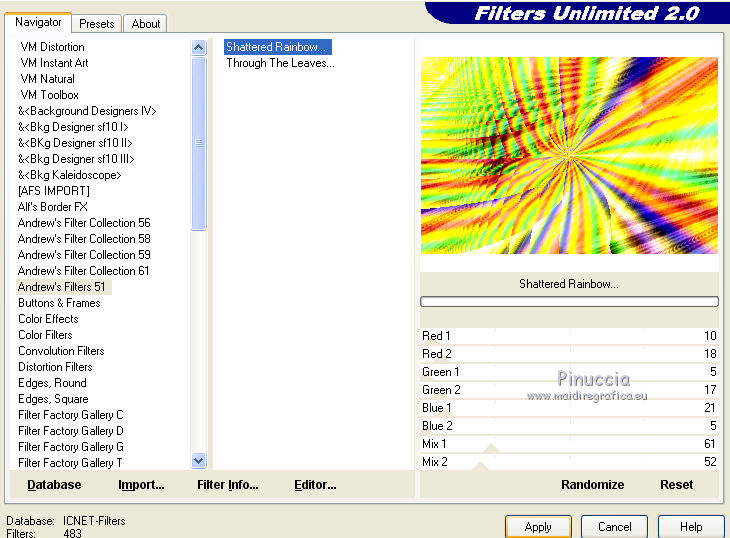Apply the Shattered Rainbow filter
Viewport: 730px width, 538px height.
(538, 527)
